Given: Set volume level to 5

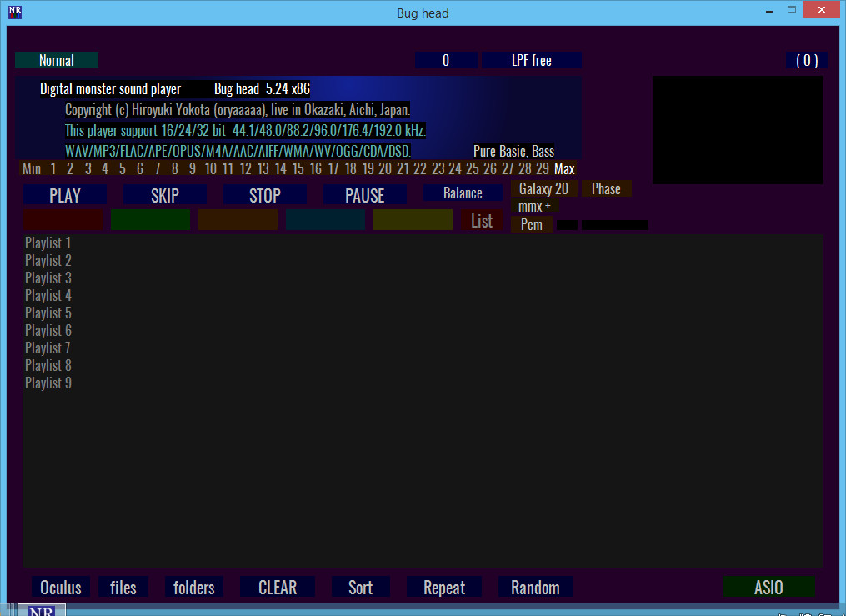Looking at the screenshot, I should point(122,168).
